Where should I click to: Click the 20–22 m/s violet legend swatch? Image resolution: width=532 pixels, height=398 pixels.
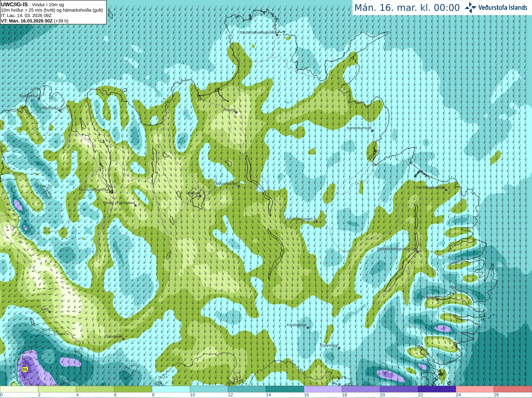[x=399, y=389]
